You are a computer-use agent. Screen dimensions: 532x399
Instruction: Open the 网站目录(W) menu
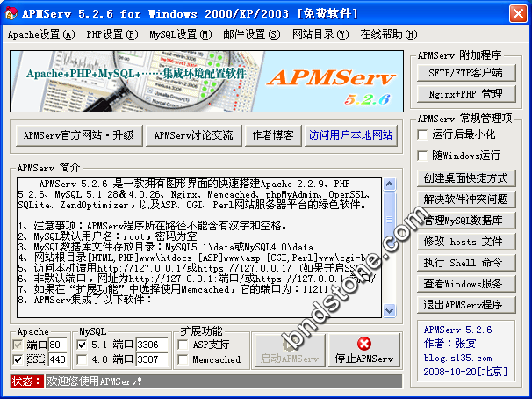click(x=320, y=34)
